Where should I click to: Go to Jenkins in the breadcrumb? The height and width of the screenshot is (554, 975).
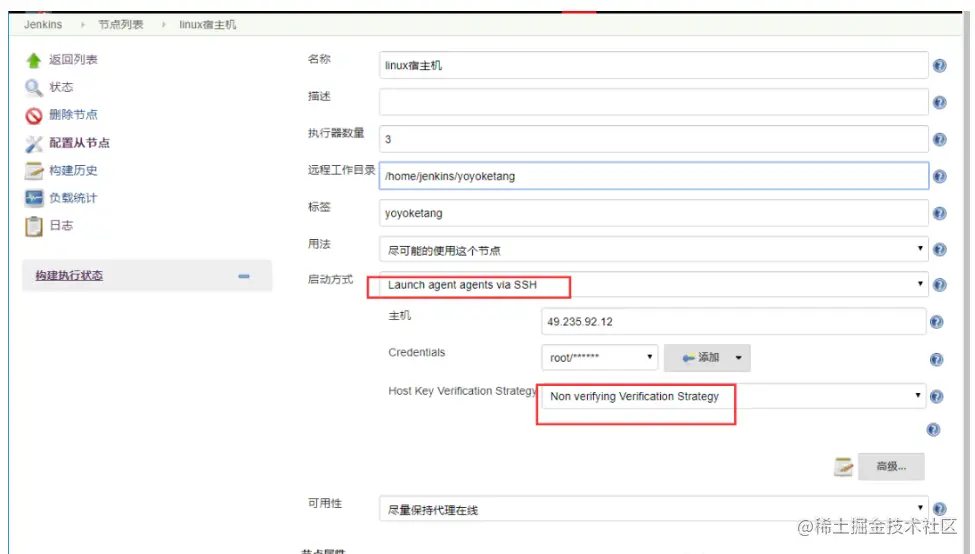[43, 25]
